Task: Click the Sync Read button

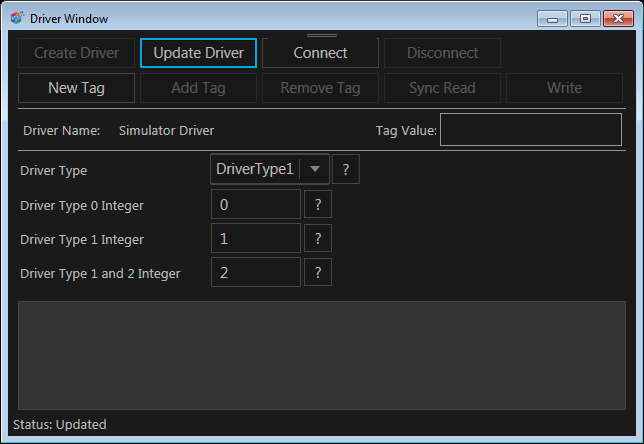Action: pos(442,88)
